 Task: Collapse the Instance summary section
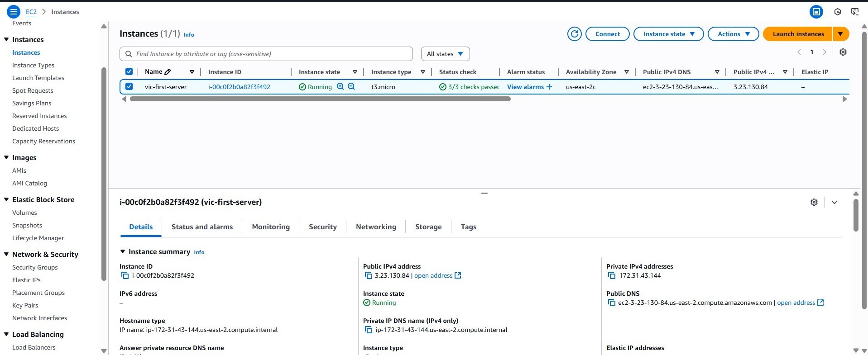click(123, 252)
